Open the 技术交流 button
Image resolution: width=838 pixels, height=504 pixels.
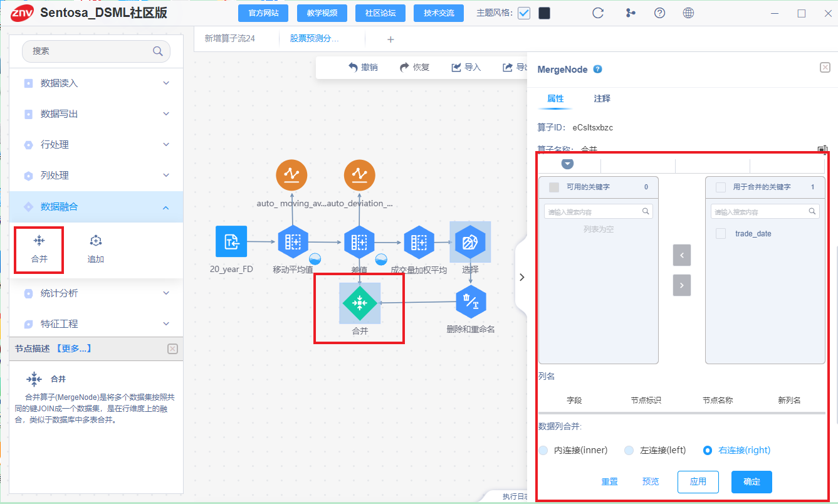tap(439, 13)
